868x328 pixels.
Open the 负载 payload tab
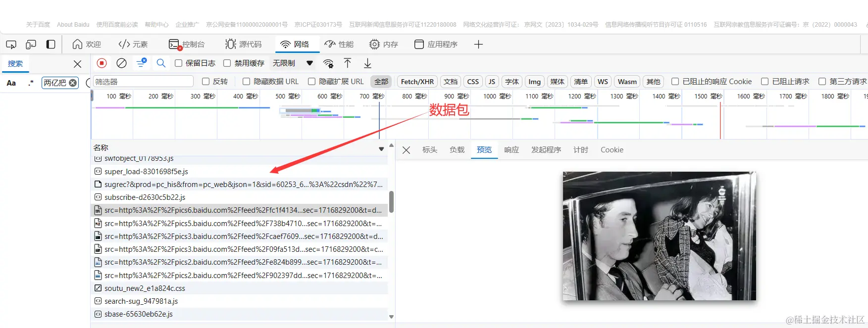[x=457, y=150]
